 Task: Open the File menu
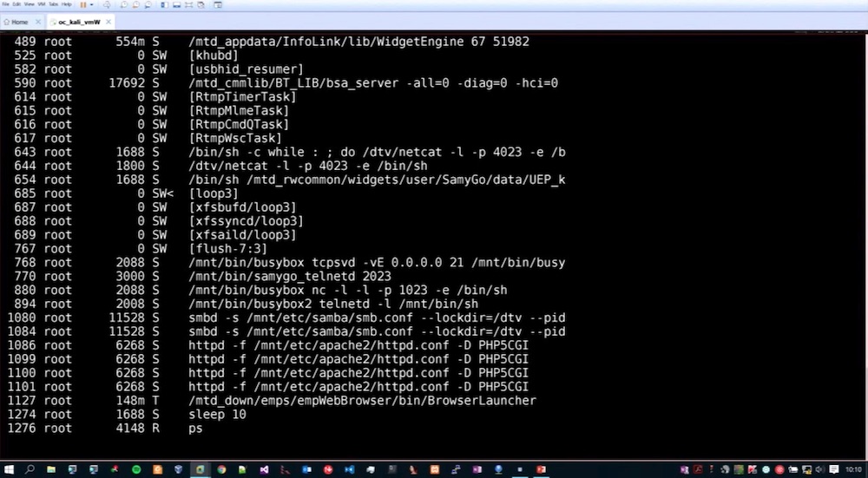pyautogui.click(x=5, y=4)
